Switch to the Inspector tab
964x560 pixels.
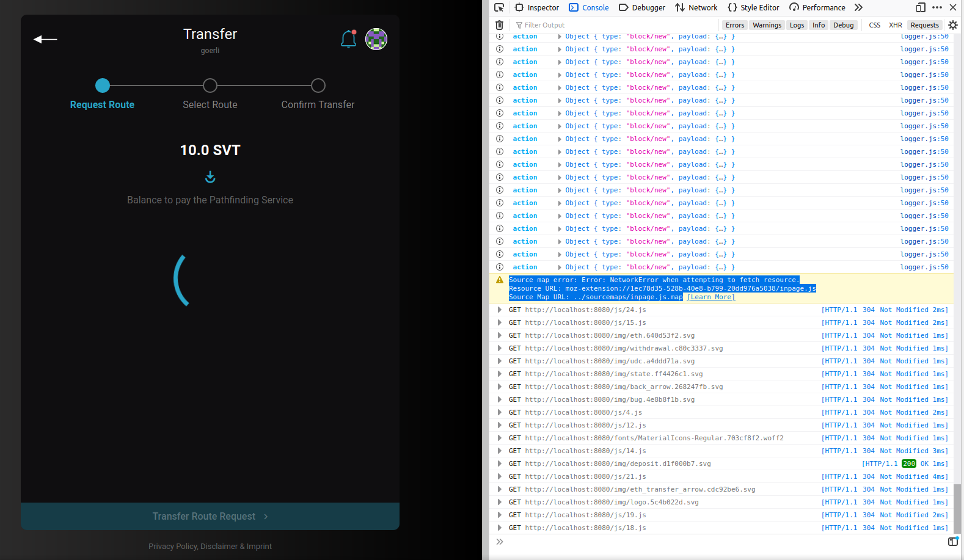[x=537, y=7]
